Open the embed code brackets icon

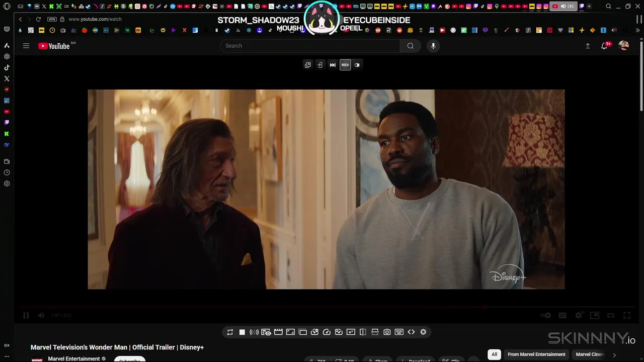pos(411,332)
